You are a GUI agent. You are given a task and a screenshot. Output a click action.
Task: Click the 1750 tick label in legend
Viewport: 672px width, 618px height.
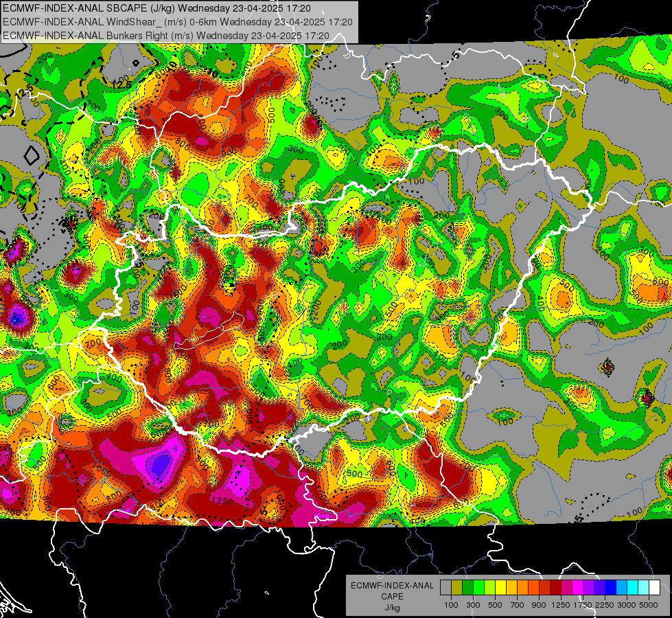click(583, 605)
